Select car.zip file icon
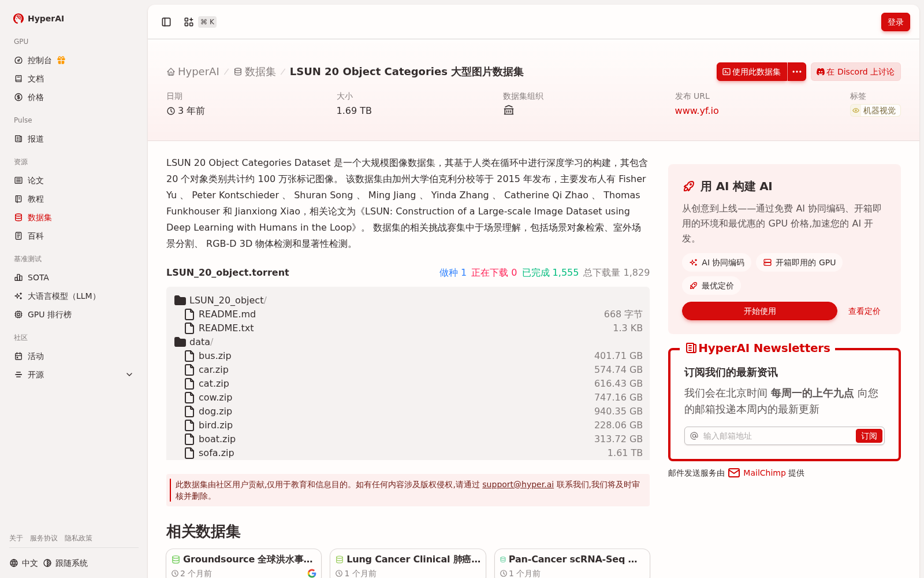Screen dimensions: 924x578 click(189, 369)
